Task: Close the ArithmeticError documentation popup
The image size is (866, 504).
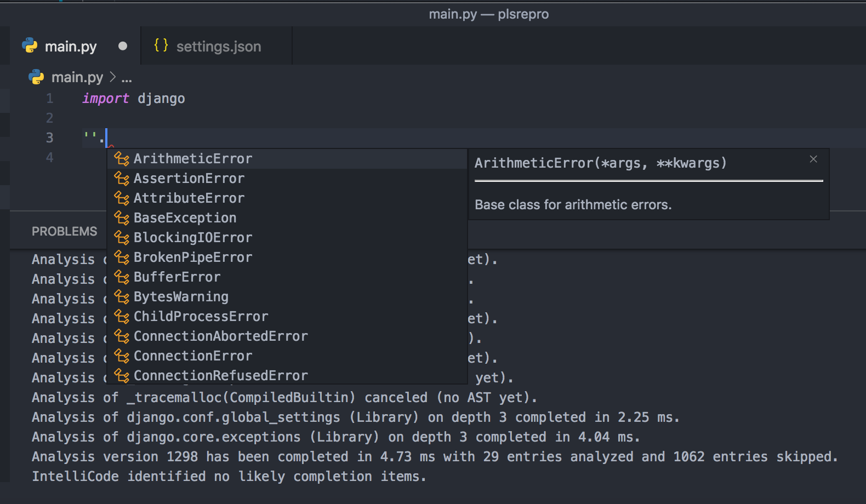Action: coord(813,159)
